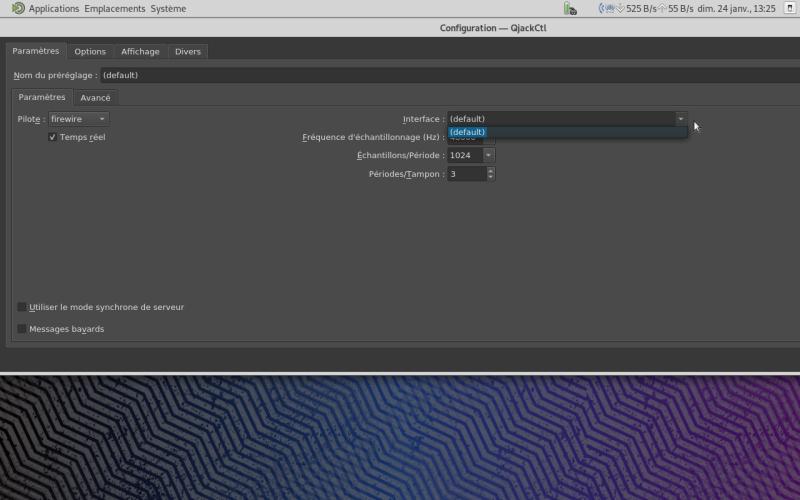Switch to the top-level Paramètres tab
The height and width of the screenshot is (500, 800).
(36, 51)
